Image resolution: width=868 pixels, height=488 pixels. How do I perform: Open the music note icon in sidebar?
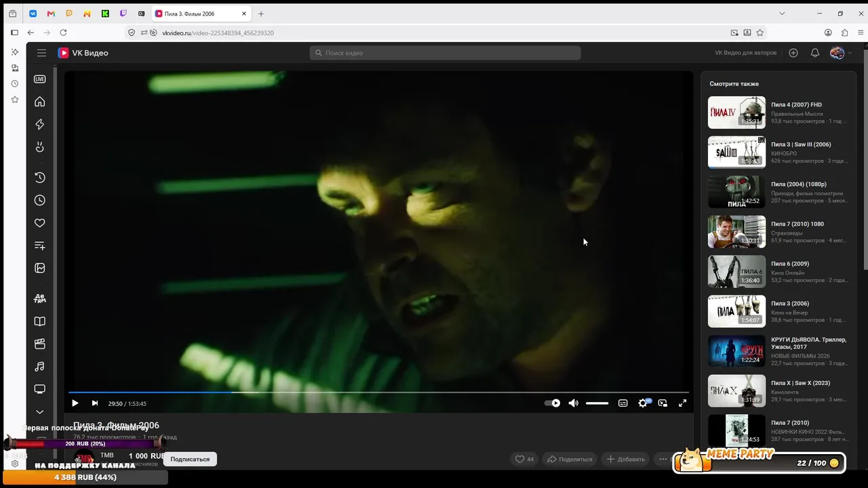pyautogui.click(x=40, y=367)
